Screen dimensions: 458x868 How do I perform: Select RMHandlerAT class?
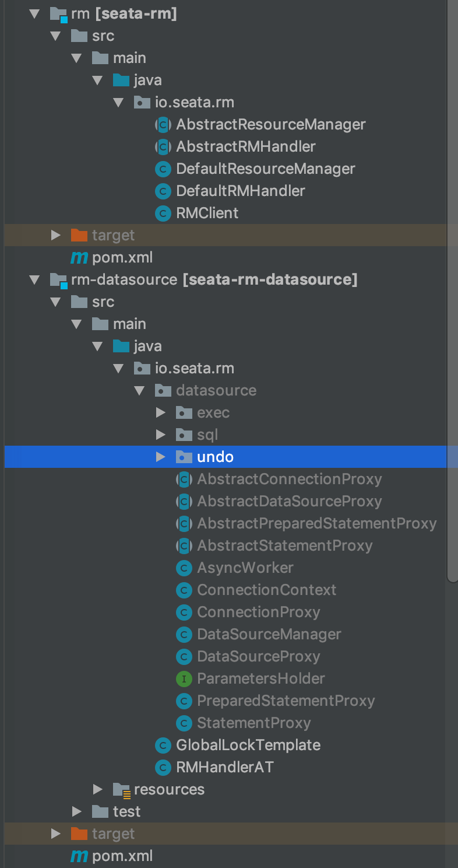tap(224, 768)
